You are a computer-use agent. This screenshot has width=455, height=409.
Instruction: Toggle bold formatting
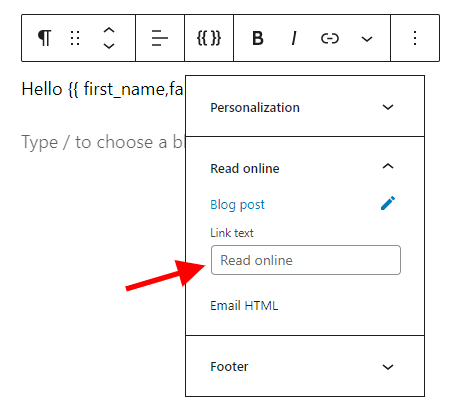point(258,38)
